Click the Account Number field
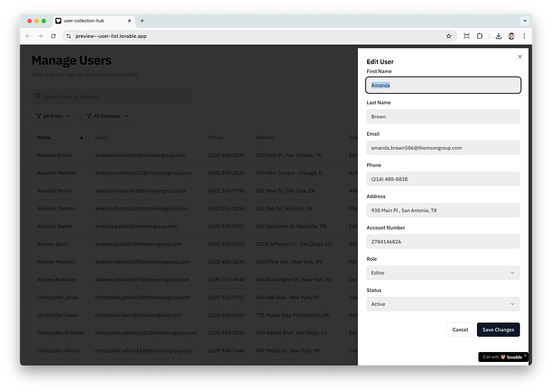The image size is (552, 392). (443, 241)
